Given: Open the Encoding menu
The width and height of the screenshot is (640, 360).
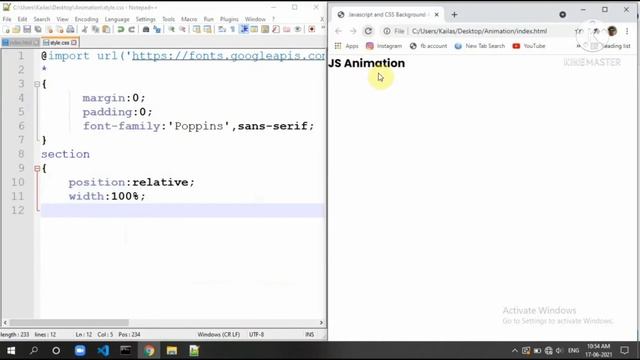Looking at the screenshot, I should point(87,19).
